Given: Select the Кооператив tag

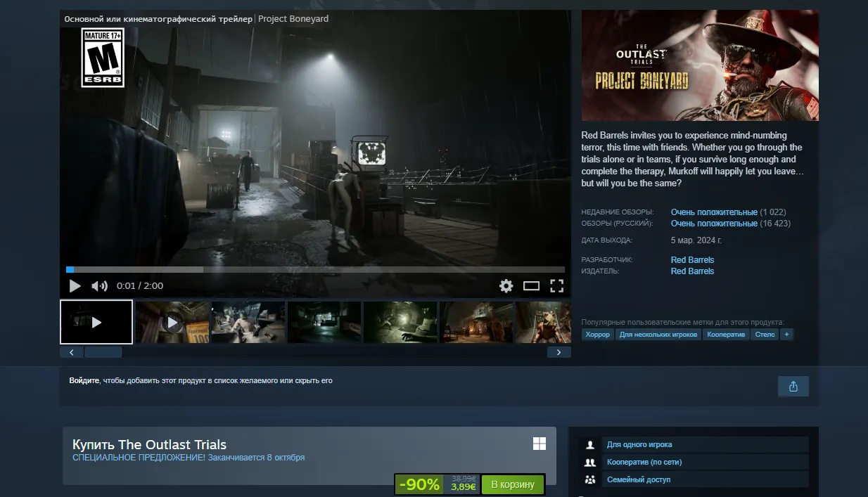Looking at the screenshot, I should [726, 335].
